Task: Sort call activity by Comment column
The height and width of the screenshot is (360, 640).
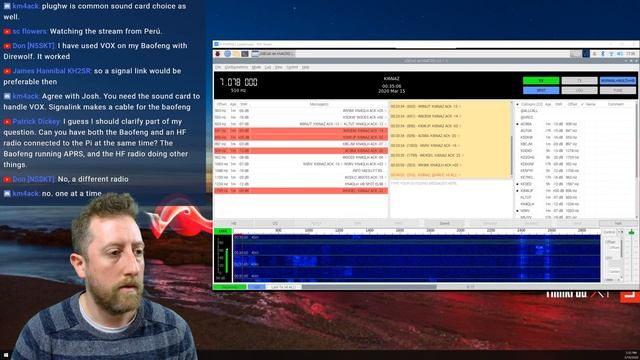Action: point(616,104)
